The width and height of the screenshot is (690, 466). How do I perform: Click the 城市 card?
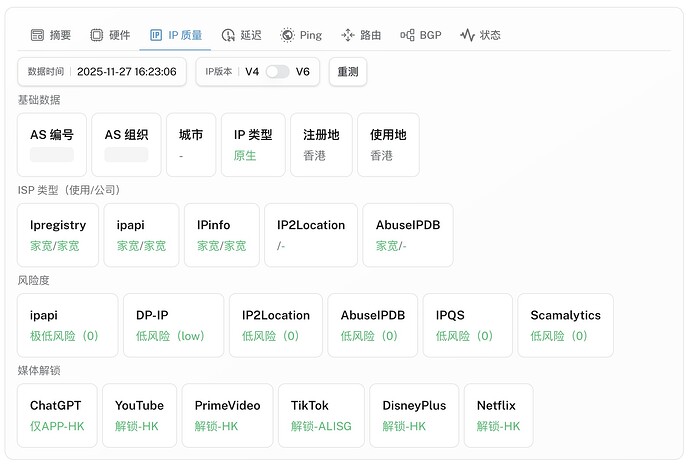191,145
